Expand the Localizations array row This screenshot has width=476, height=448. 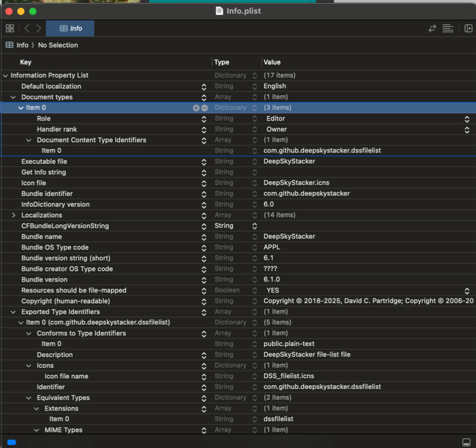(14, 215)
